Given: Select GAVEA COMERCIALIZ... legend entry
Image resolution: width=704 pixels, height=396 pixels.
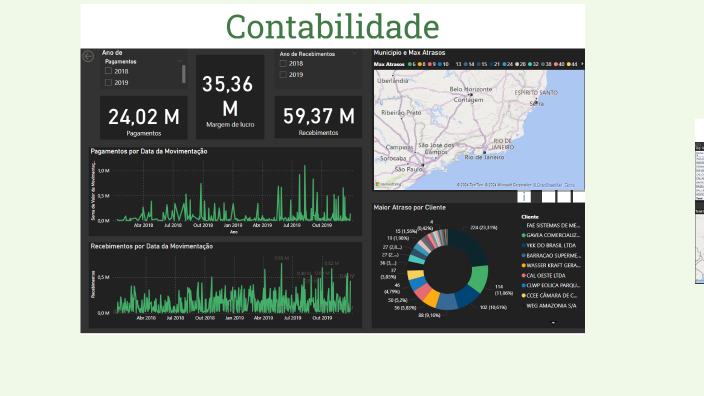Looking at the screenshot, I should [x=552, y=235].
